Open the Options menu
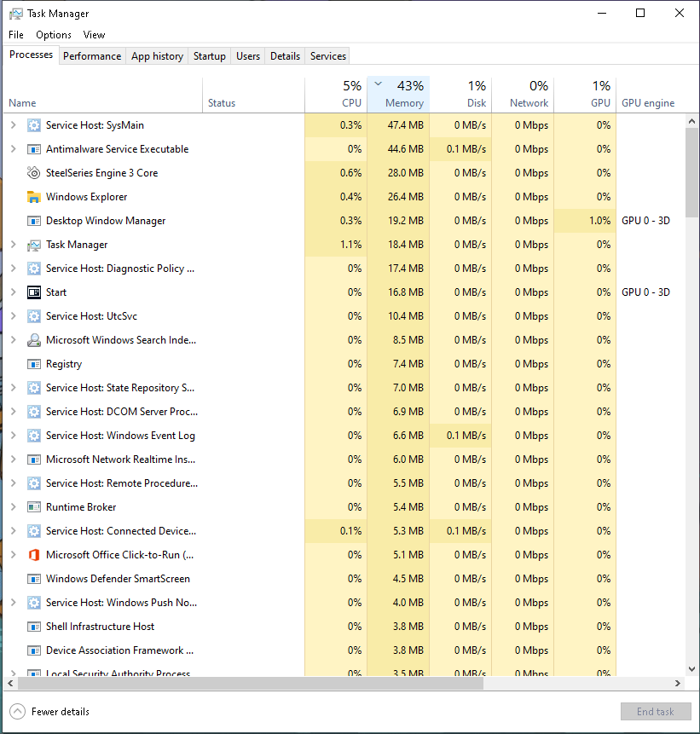 coord(54,35)
